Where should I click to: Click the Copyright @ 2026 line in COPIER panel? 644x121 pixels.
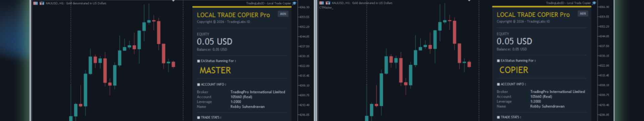click(x=523, y=22)
